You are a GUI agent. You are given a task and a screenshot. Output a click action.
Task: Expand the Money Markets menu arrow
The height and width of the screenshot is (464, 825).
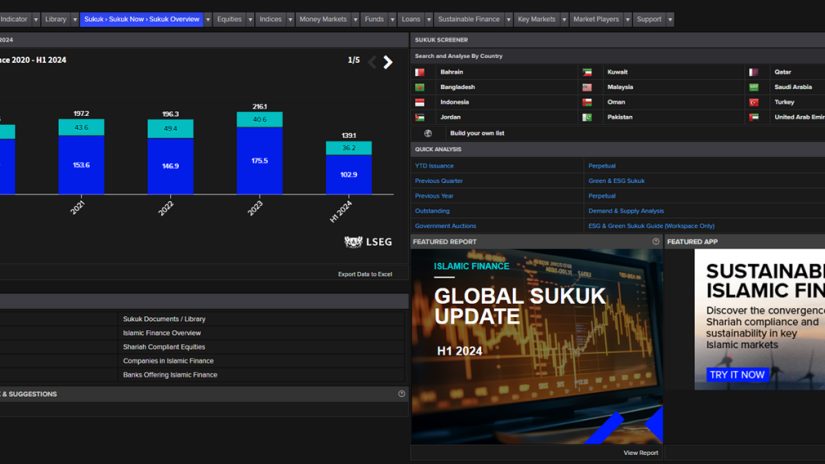point(355,19)
